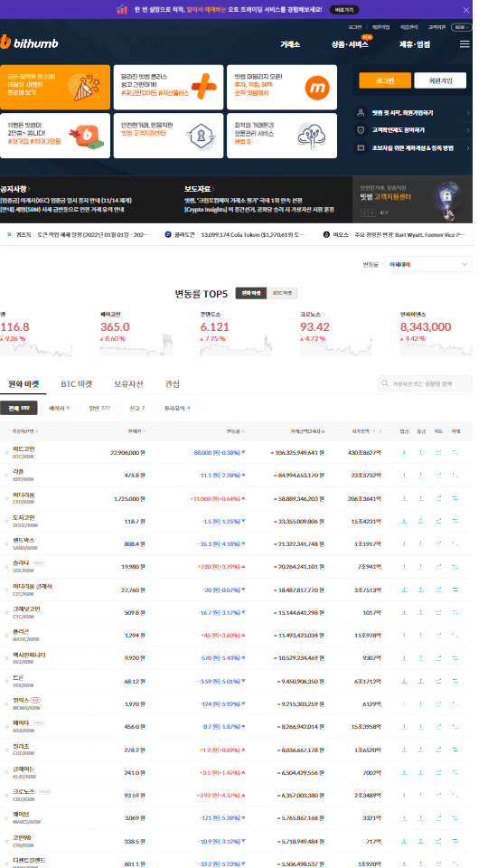This screenshot has width=488, height=868.
Task: Sort by the 현재가 column
Action: (x=136, y=430)
